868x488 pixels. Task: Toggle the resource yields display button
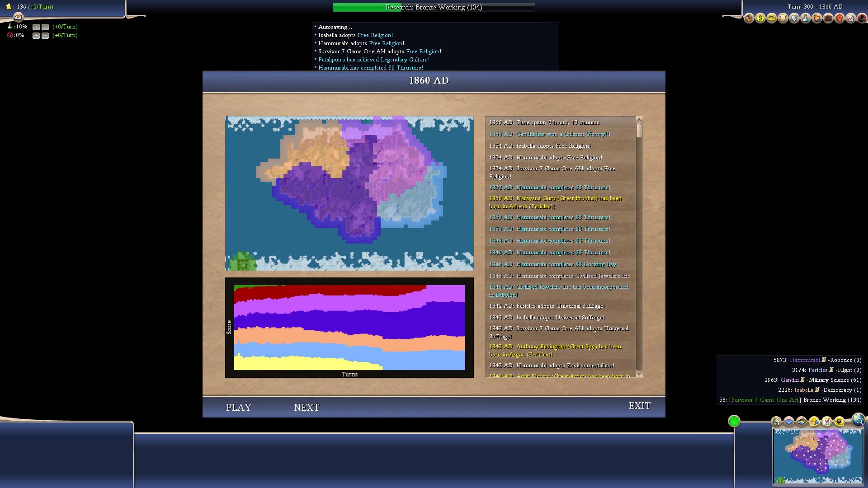(814, 422)
